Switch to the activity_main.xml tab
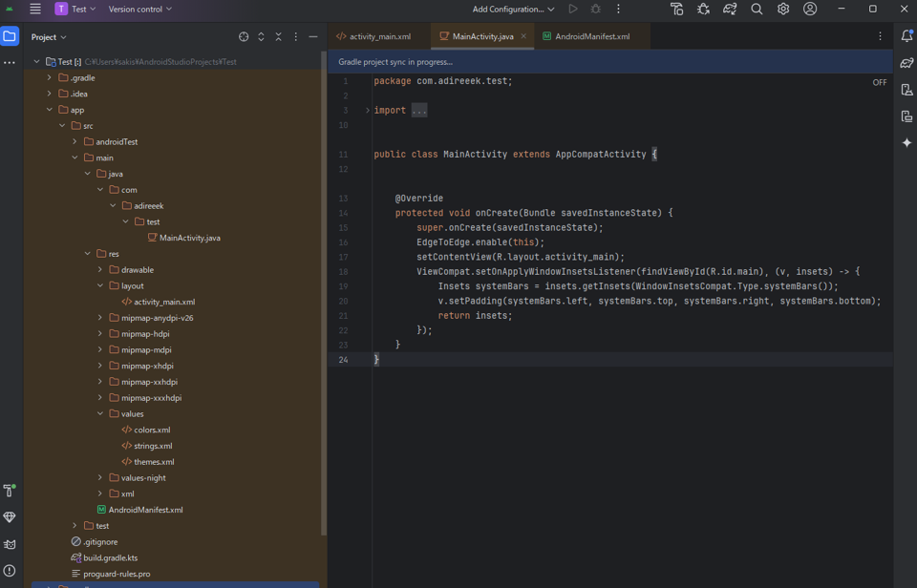 [379, 36]
